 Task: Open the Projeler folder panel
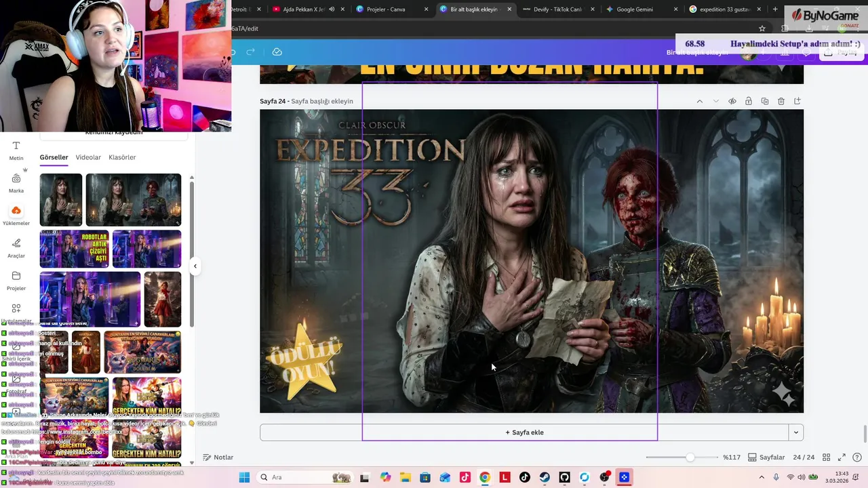[16, 281]
